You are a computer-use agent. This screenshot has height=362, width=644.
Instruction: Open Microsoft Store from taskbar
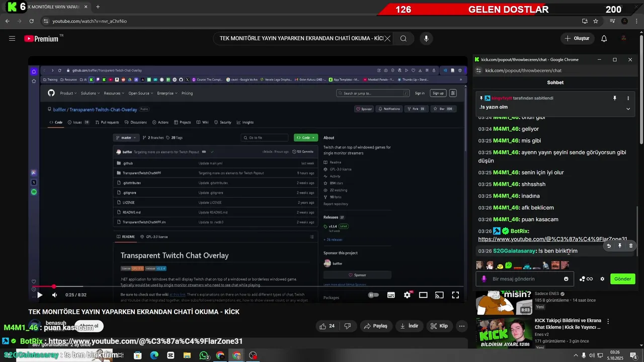point(138,355)
